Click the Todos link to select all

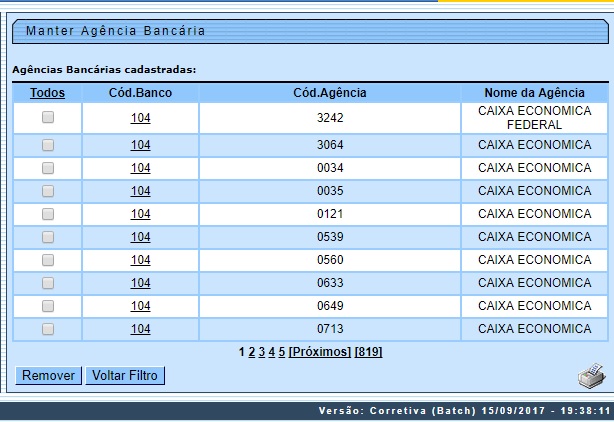point(47,93)
